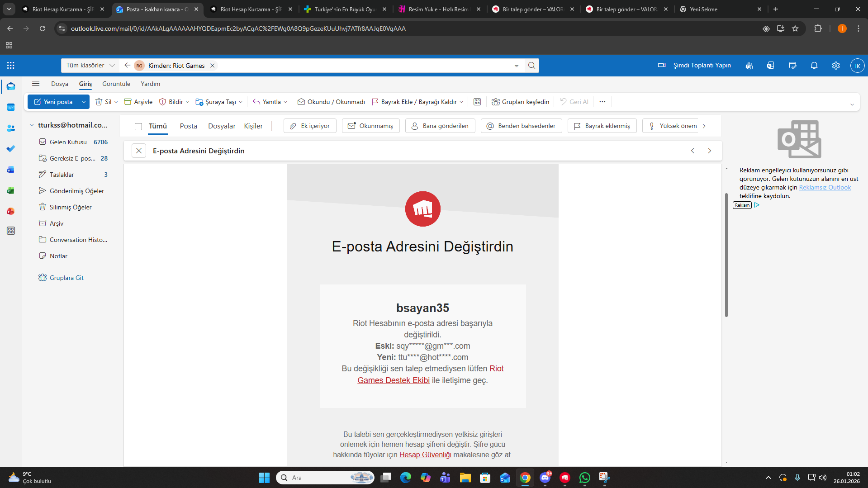
Task: Open the flag options dropdown arrow
Action: point(461,102)
